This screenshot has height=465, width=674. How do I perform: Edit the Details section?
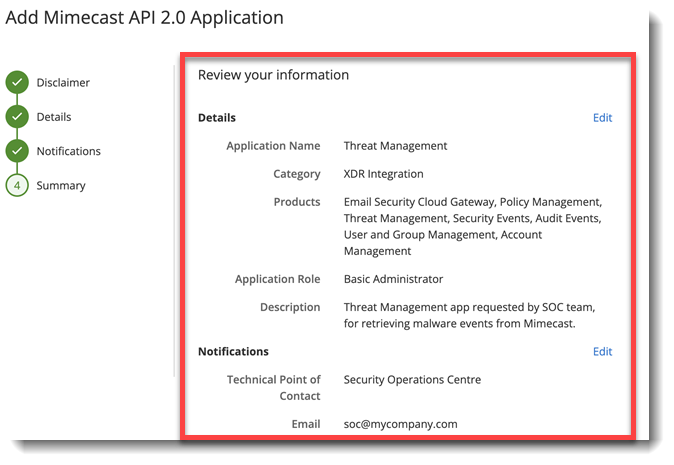(602, 118)
